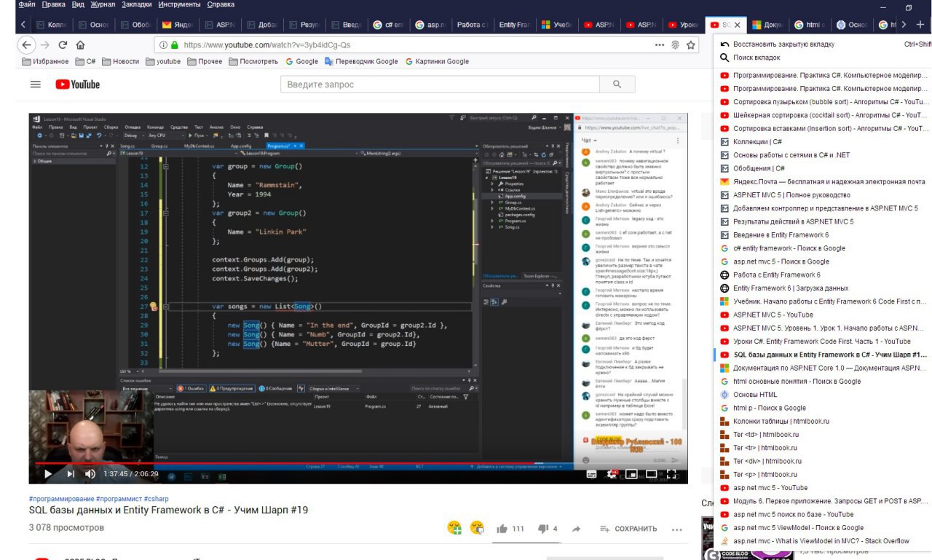932x560 pixels.
Task: Skip to next video in player
Action: [71, 473]
